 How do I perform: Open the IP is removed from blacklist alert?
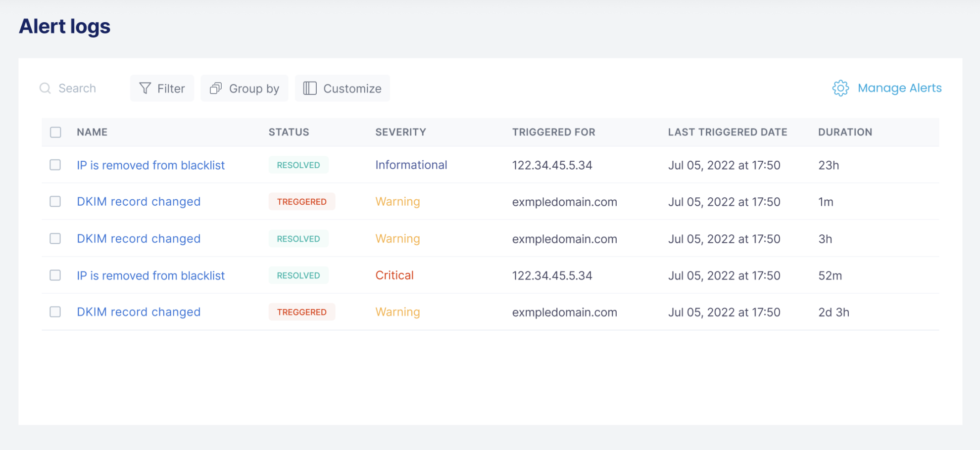pyautogui.click(x=151, y=165)
